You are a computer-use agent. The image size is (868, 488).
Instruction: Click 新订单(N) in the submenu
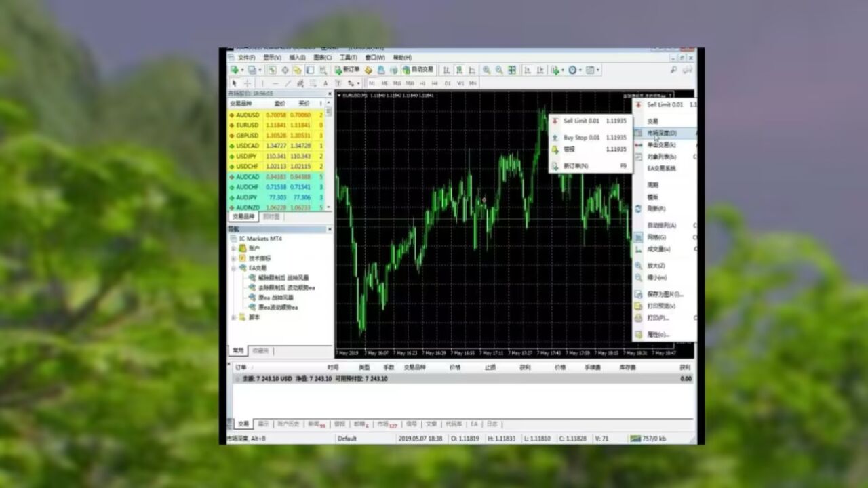(x=576, y=166)
